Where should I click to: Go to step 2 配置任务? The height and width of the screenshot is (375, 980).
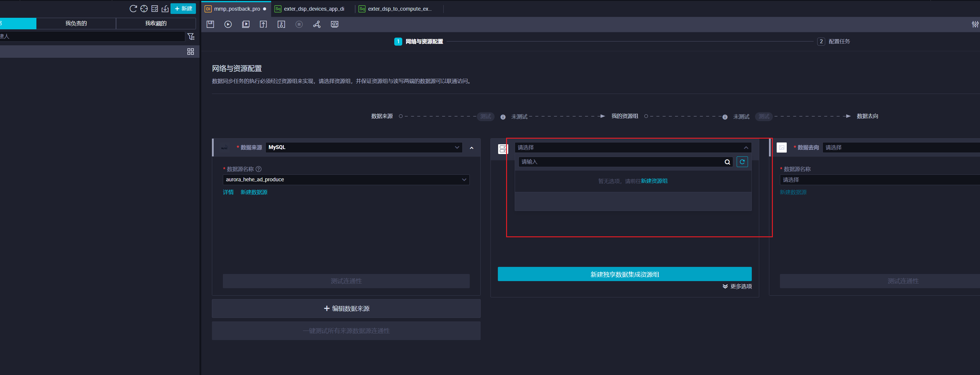tap(833, 41)
